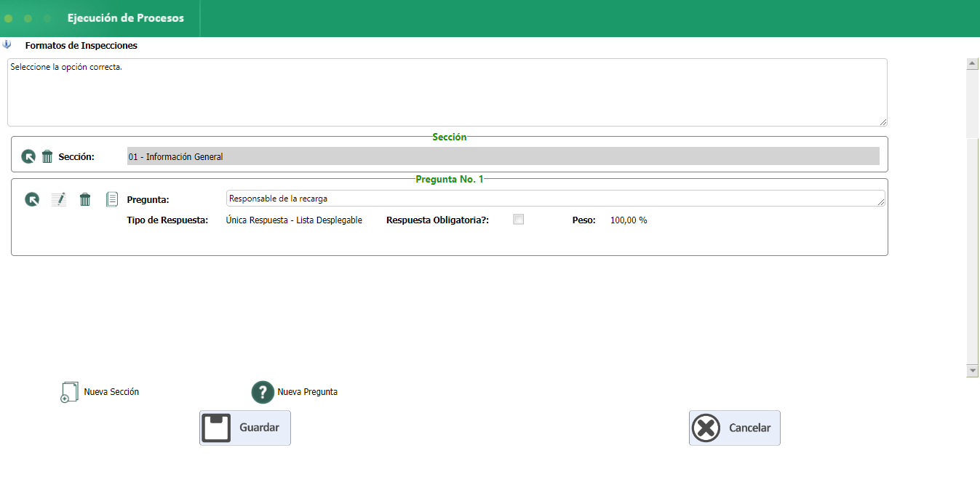Click the Tipo de Respuesta label
The height and width of the screenshot is (480, 980).
(167, 220)
